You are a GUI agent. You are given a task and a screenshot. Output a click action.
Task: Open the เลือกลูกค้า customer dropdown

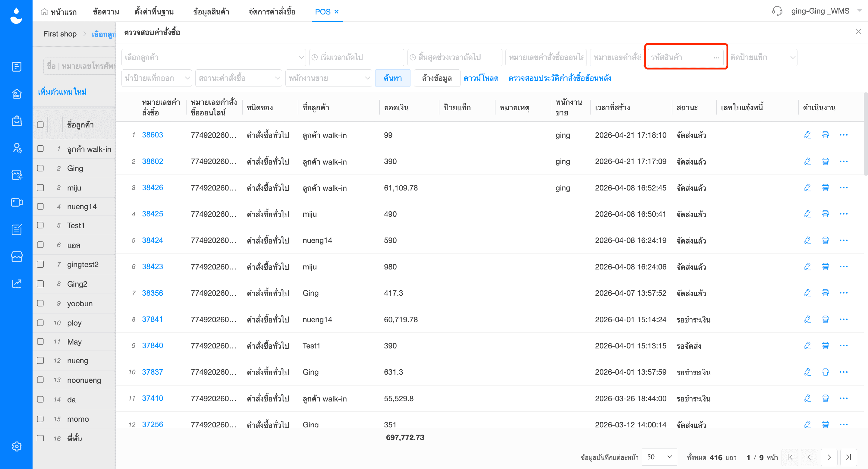[214, 57]
